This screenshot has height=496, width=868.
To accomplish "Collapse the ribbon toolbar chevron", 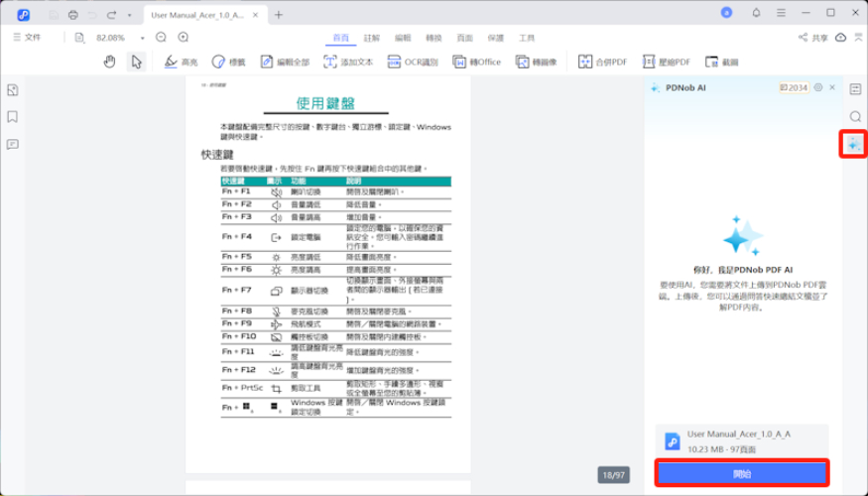I will (x=859, y=37).
